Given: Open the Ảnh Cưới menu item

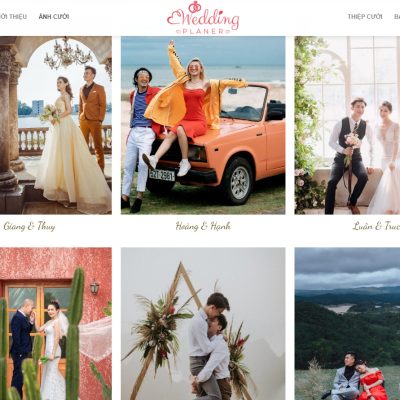Looking at the screenshot, I should pyautogui.click(x=54, y=16).
